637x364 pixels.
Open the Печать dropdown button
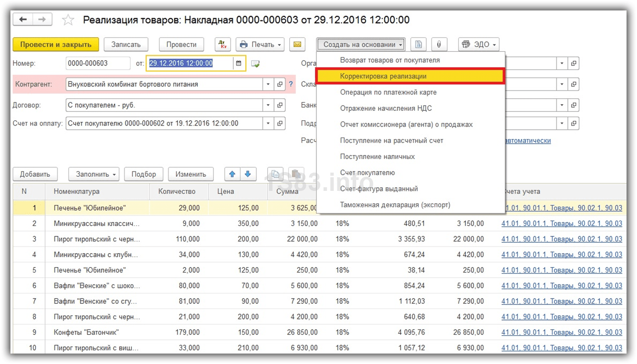[x=260, y=44]
